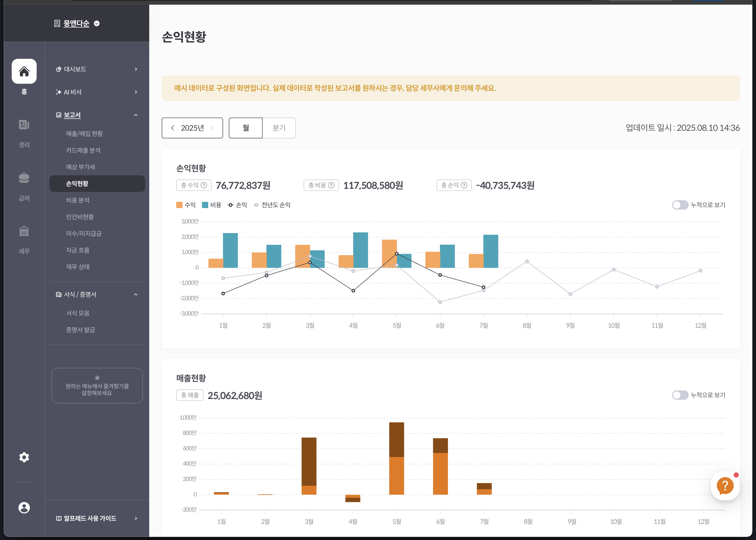Screen dimensions: 756x540
Task: Open 재무 상태 report
Action: 78,267
